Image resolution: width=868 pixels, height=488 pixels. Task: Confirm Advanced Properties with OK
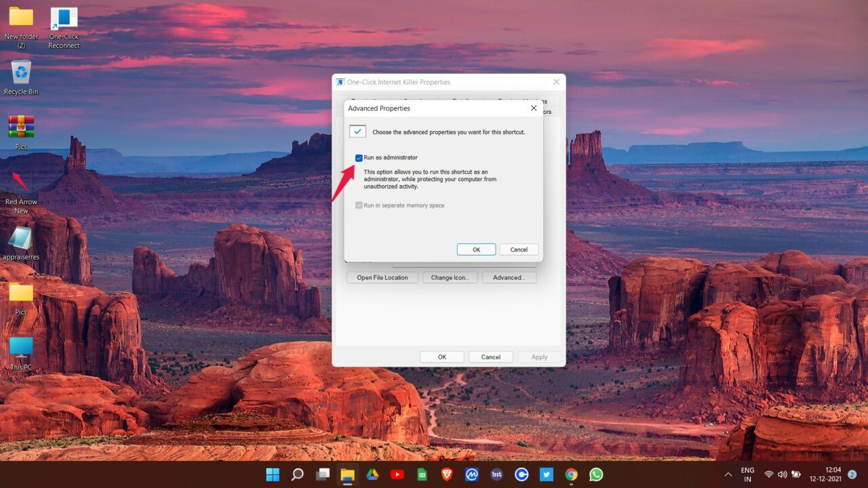[x=476, y=249]
